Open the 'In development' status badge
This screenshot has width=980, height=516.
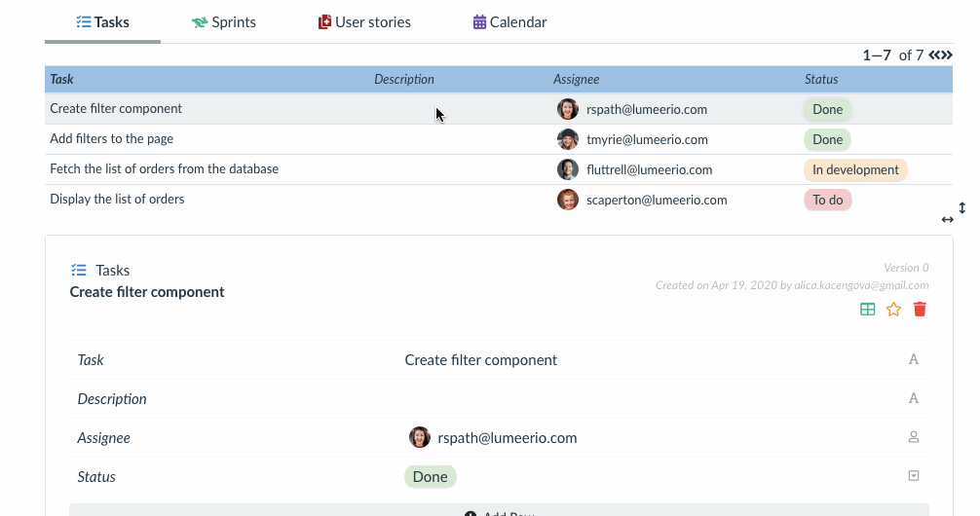pyautogui.click(x=855, y=169)
